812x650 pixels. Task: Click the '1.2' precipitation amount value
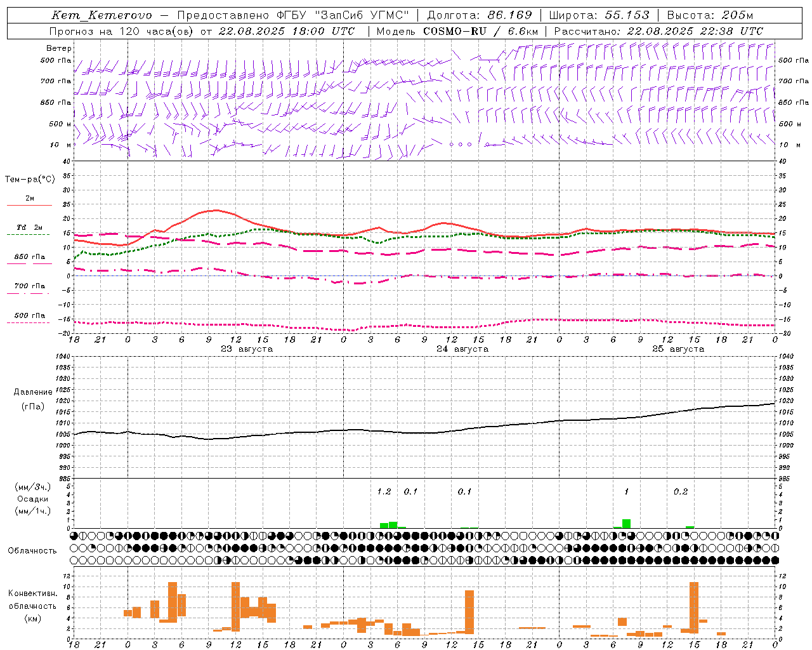click(x=384, y=491)
